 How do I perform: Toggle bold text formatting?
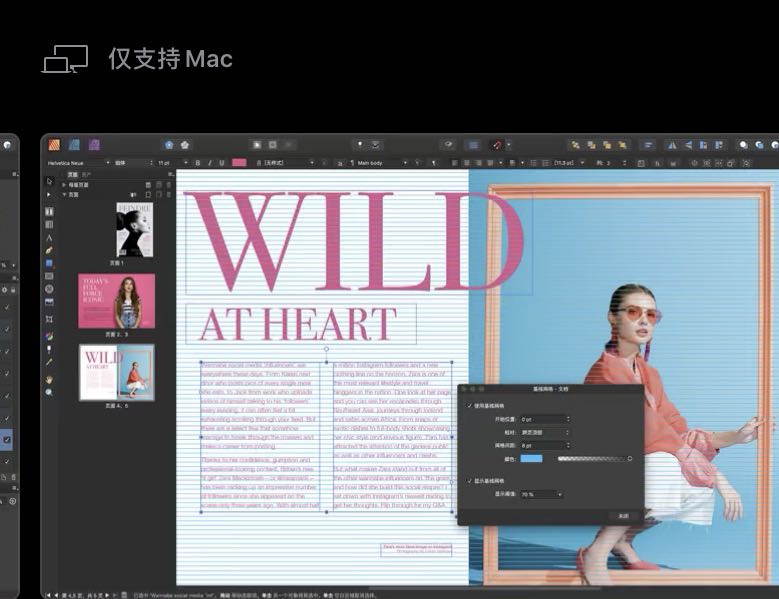click(198, 163)
